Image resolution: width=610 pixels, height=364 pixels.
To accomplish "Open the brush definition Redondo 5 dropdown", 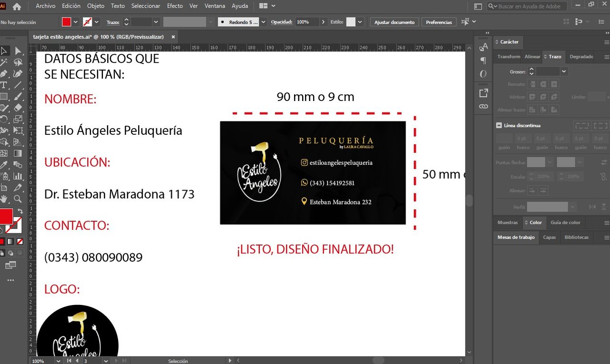I will tap(264, 22).
